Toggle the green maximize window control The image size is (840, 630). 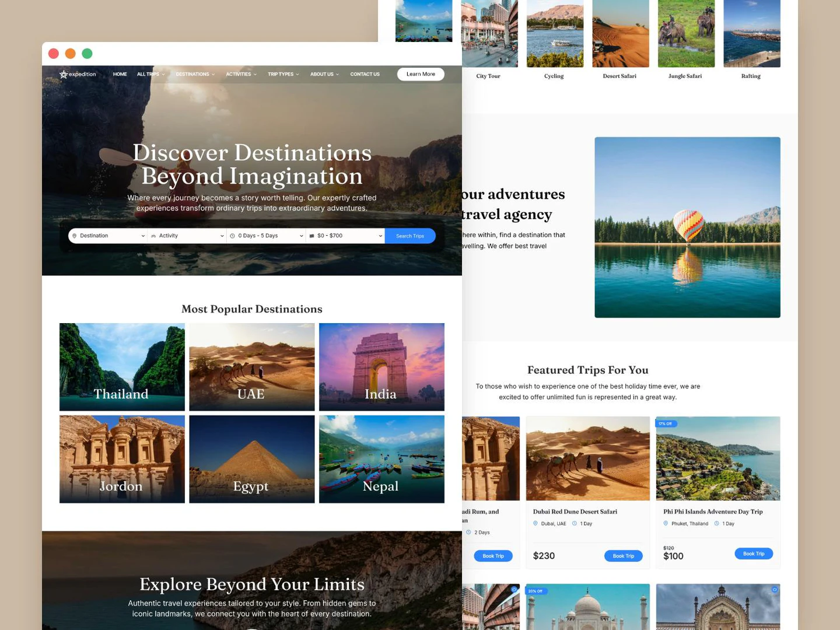(x=87, y=53)
